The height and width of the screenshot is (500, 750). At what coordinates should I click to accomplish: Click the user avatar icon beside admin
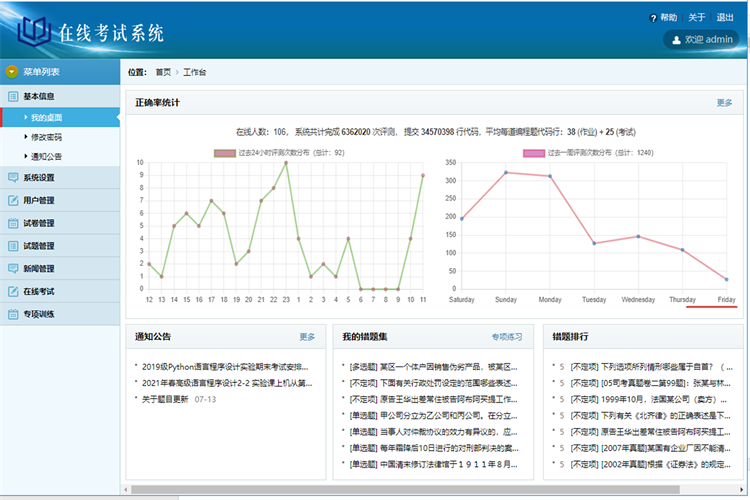pyautogui.click(x=674, y=39)
